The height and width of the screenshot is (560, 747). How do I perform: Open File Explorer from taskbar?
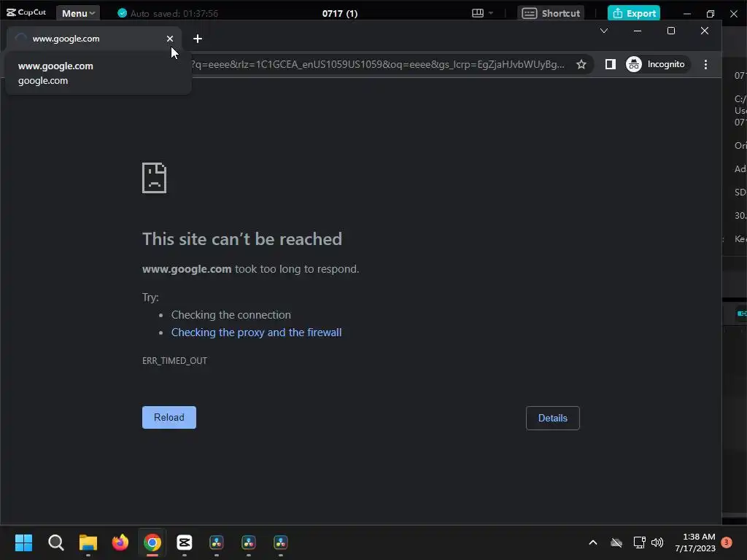coord(88,542)
